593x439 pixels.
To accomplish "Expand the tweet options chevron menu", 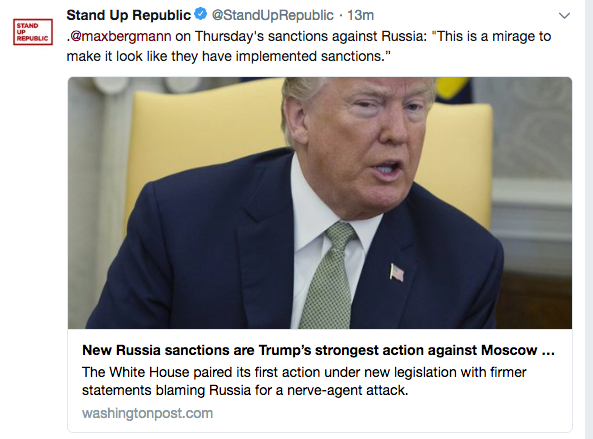I will click(x=564, y=16).
